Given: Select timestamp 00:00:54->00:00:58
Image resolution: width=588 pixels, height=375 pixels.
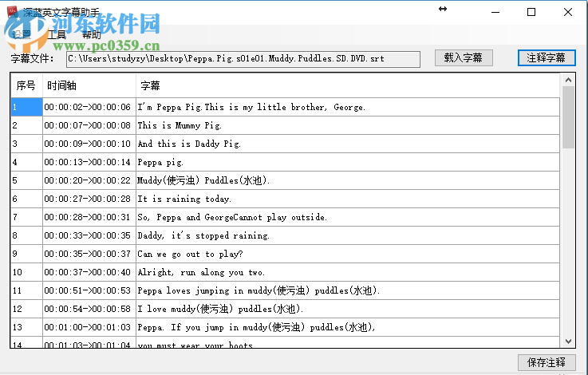Looking at the screenshot, I should pos(89,309).
